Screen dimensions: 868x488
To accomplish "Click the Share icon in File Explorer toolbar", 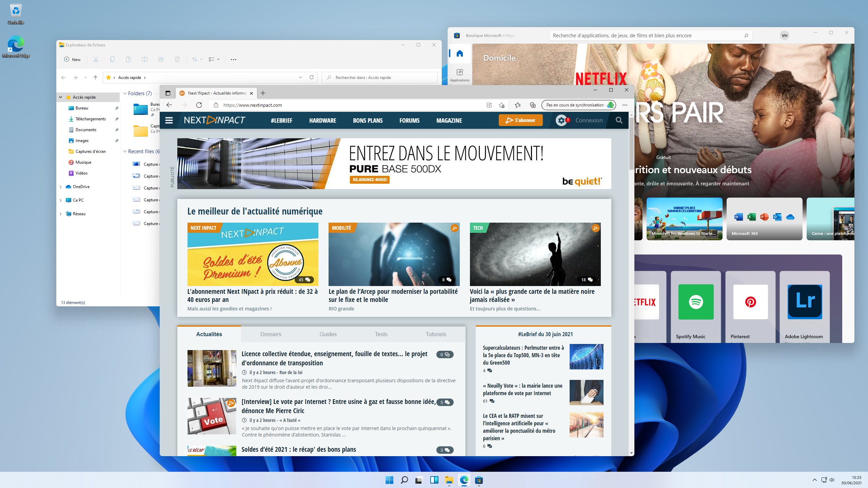I will coord(161,59).
